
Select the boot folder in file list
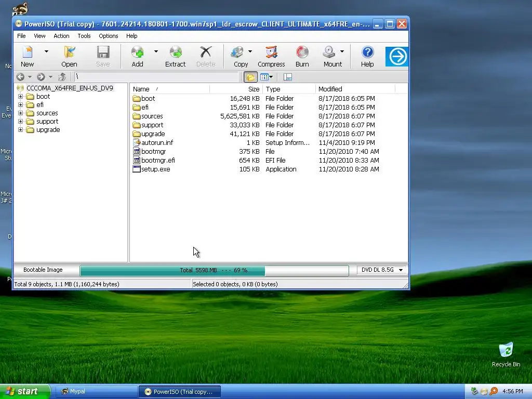point(148,98)
